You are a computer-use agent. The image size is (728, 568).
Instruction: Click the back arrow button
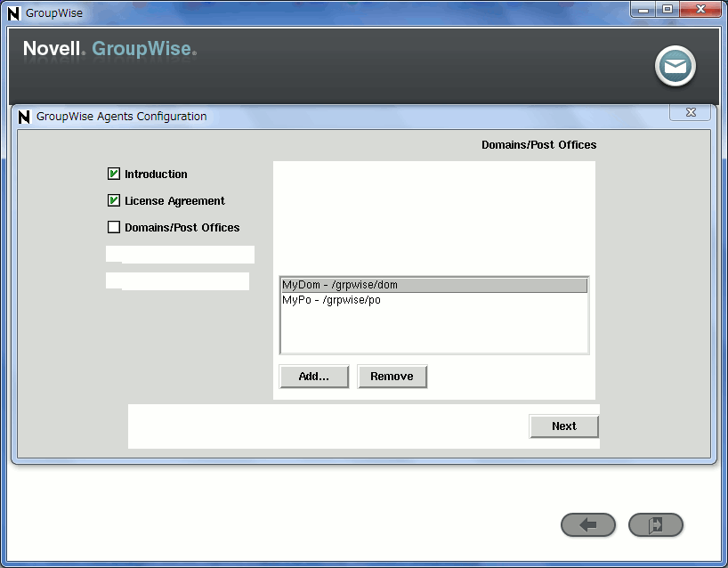coord(587,524)
